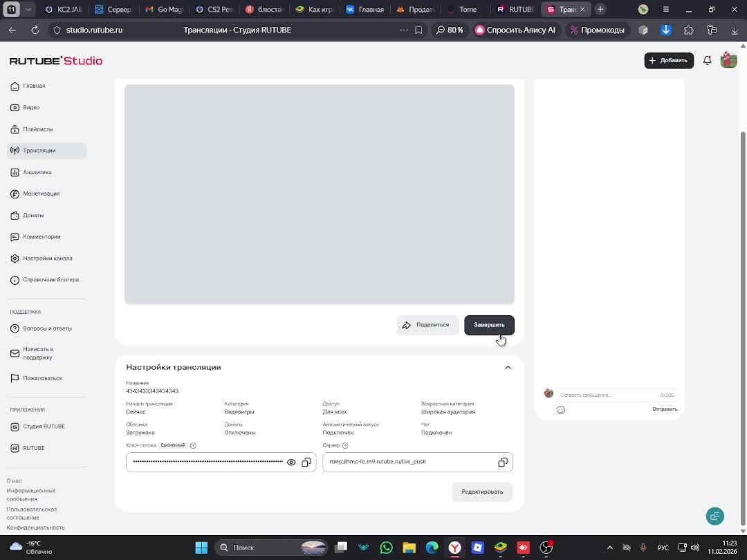
Task: Open the extensions puzzle icon
Action: point(689,30)
